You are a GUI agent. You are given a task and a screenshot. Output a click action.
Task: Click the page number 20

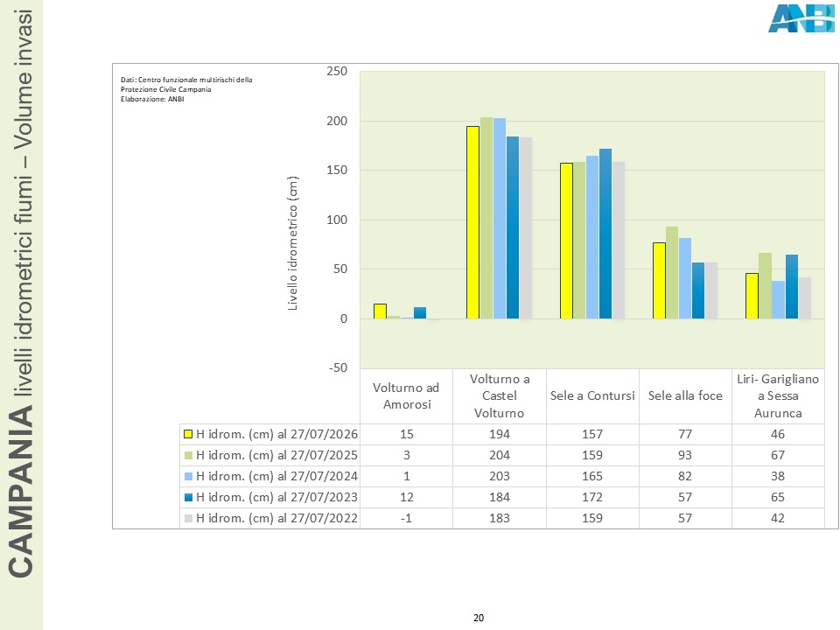[x=479, y=618]
